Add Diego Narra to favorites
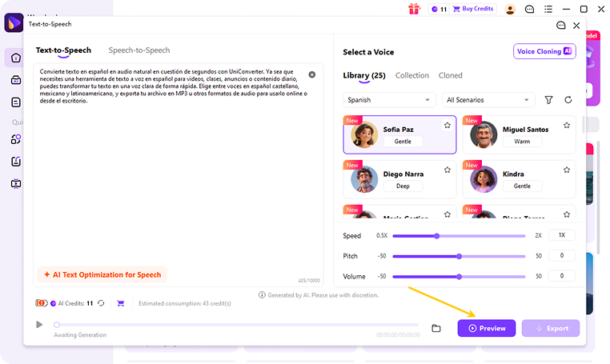 tap(447, 170)
